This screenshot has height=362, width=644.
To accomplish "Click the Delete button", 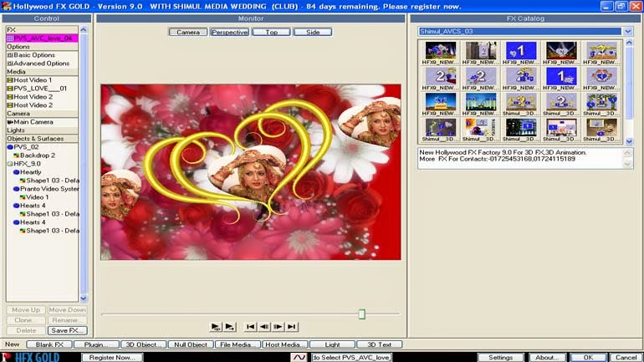I will tap(26, 330).
